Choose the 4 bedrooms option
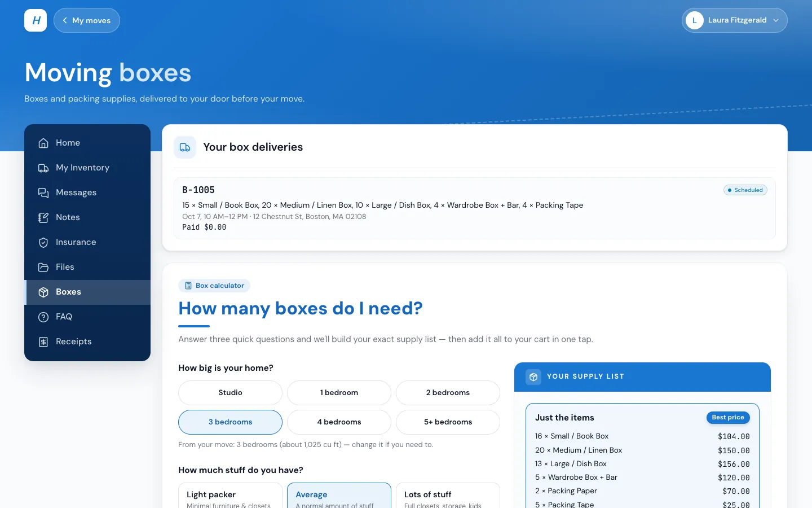The width and height of the screenshot is (812, 508). pos(339,422)
